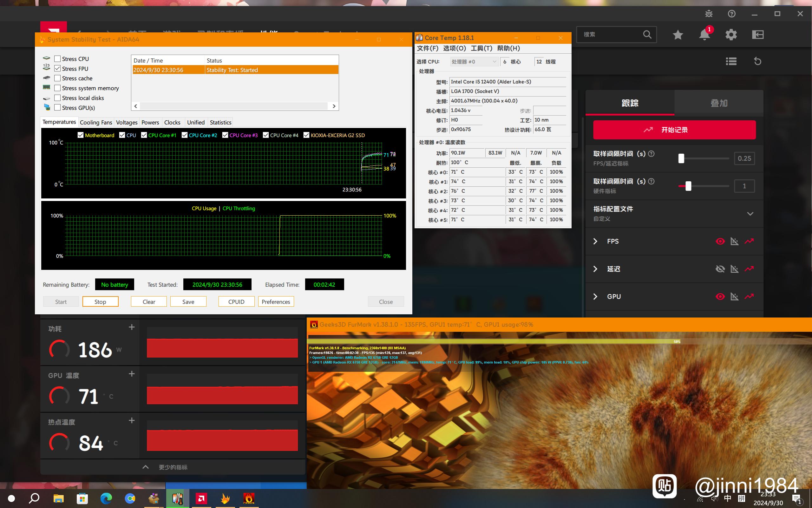Expand the FPS metrics section
The width and height of the screenshot is (812, 508).
[x=595, y=241]
